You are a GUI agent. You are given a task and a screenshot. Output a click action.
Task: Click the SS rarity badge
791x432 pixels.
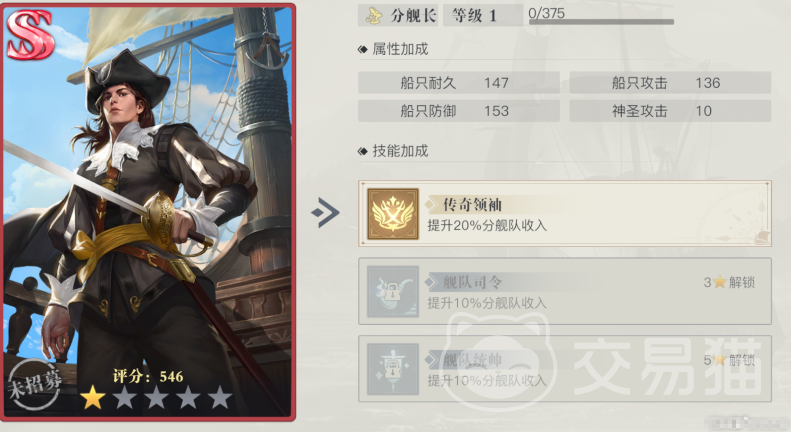30,35
